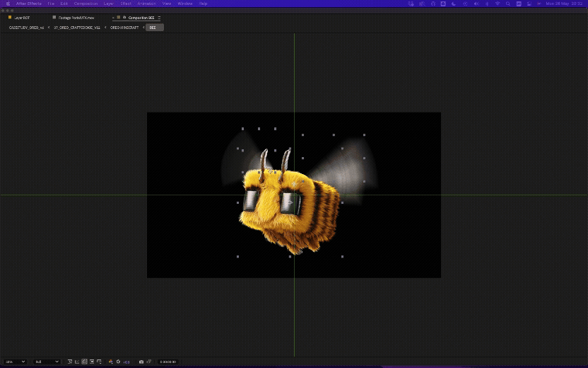The image size is (588, 368).
Task: Select the BEE breadcrumb button
Action: 155,28
